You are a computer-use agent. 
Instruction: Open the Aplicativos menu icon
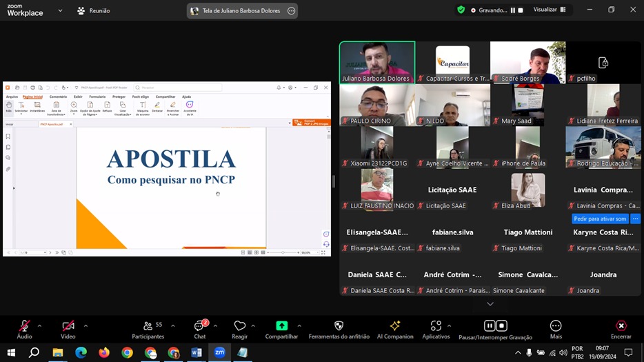[x=436, y=326]
